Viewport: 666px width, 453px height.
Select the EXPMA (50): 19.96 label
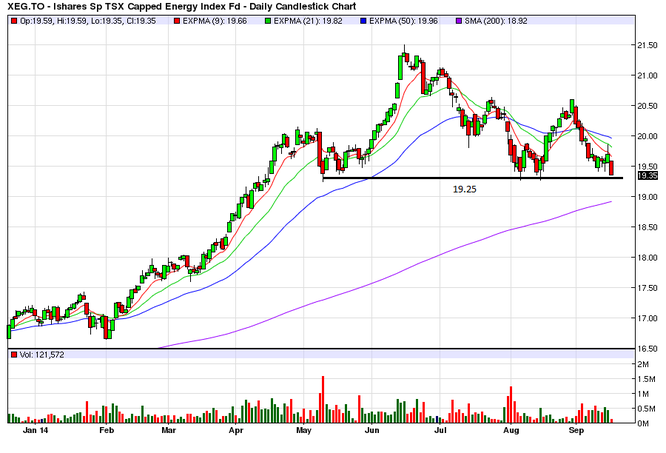click(x=403, y=21)
